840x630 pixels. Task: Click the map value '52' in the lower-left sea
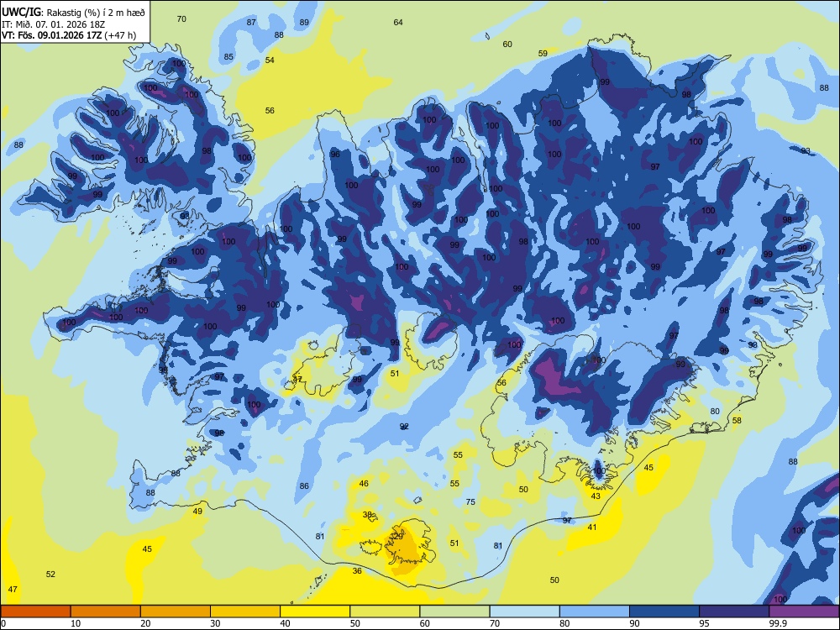click(50, 575)
